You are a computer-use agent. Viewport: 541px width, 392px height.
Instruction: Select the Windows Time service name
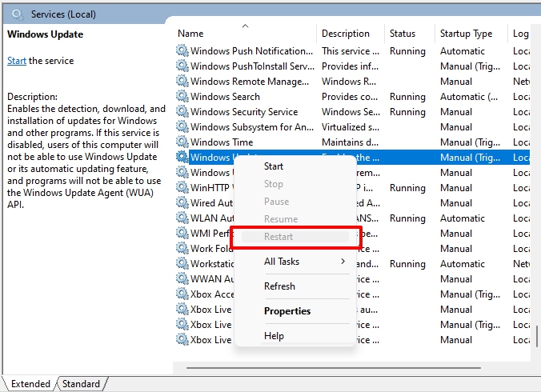coord(222,142)
